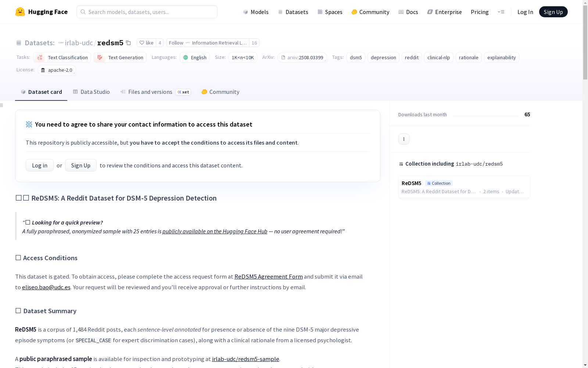Select the English language tag
Screen dimensions: 588x368
(x=195, y=57)
